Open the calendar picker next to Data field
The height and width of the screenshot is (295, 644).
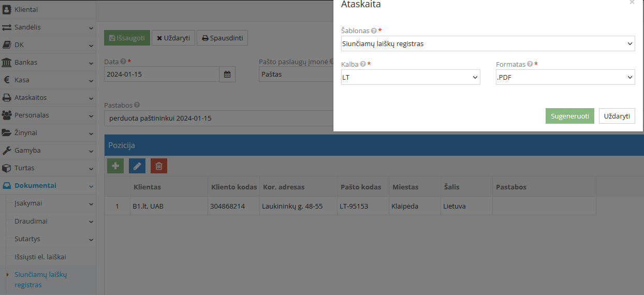pyautogui.click(x=227, y=74)
